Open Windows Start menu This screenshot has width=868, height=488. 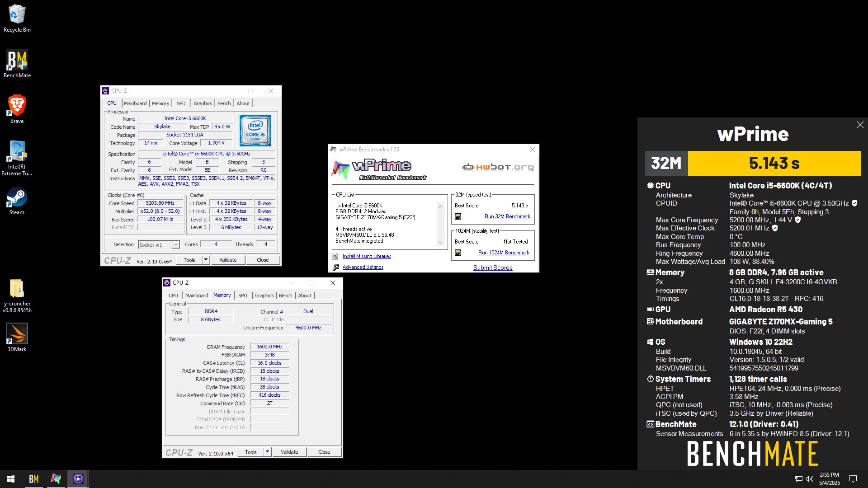point(11,479)
